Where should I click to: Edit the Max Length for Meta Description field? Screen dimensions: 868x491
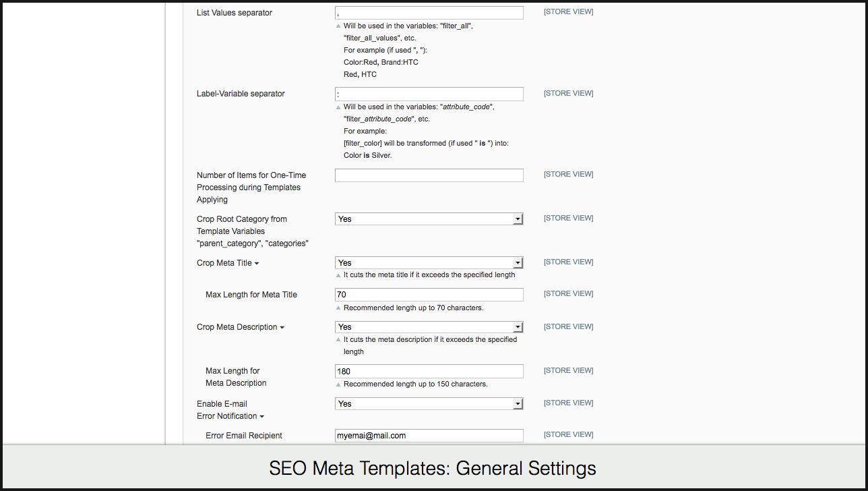coord(429,372)
